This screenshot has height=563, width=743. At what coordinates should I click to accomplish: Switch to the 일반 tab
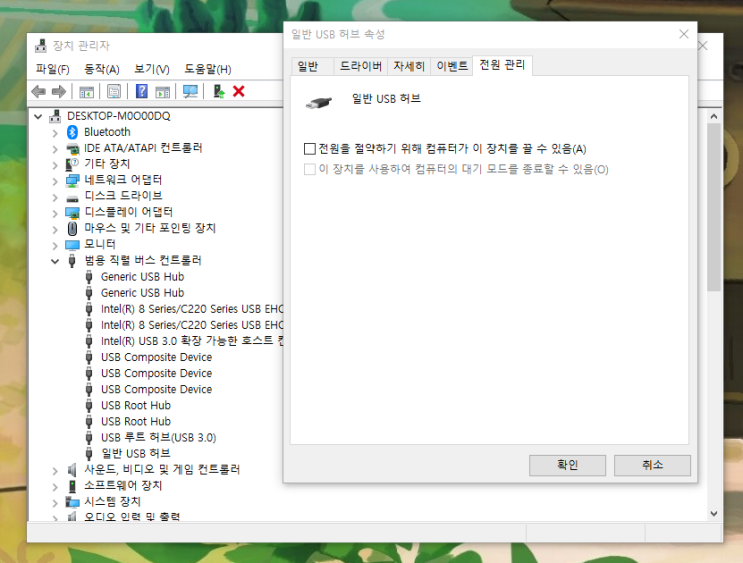(312, 66)
